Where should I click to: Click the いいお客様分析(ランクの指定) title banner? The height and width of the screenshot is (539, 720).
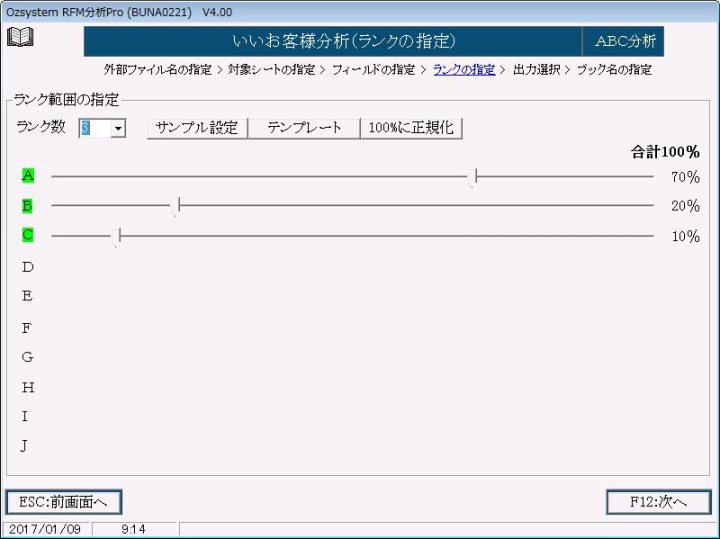click(x=333, y=41)
